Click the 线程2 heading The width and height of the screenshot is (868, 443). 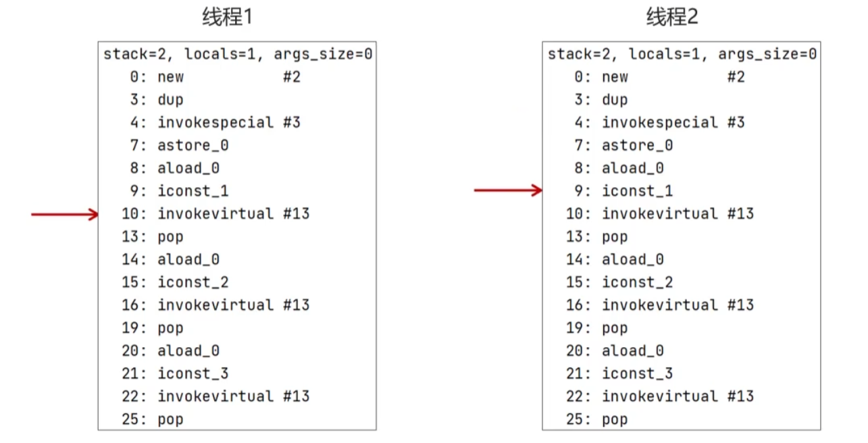(x=671, y=18)
